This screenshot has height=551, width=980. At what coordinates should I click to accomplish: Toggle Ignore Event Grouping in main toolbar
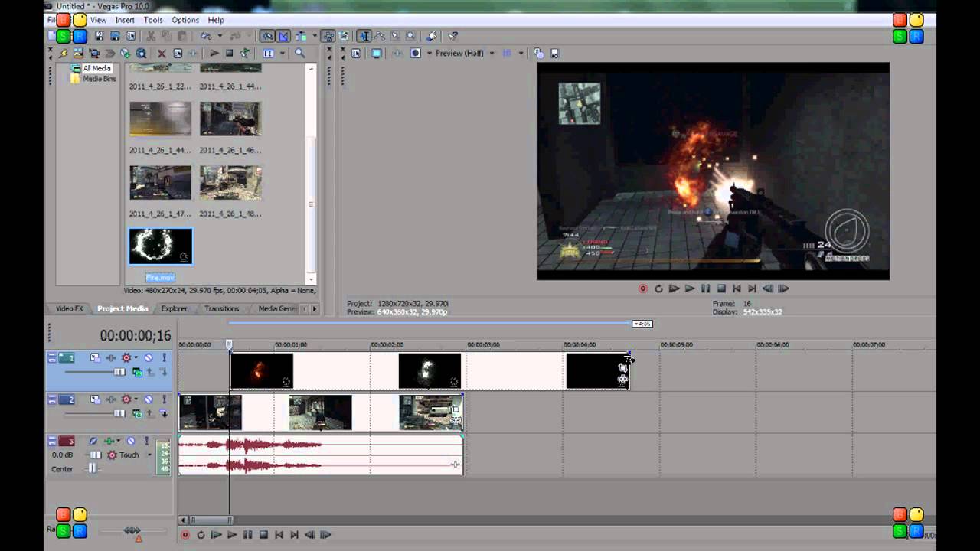pyautogui.click(x=343, y=36)
